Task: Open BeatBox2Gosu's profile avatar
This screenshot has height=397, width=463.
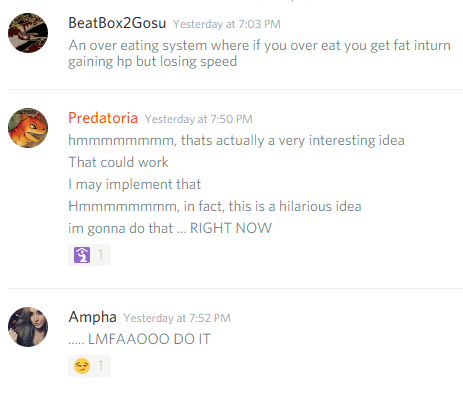Action: (x=28, y=33)
